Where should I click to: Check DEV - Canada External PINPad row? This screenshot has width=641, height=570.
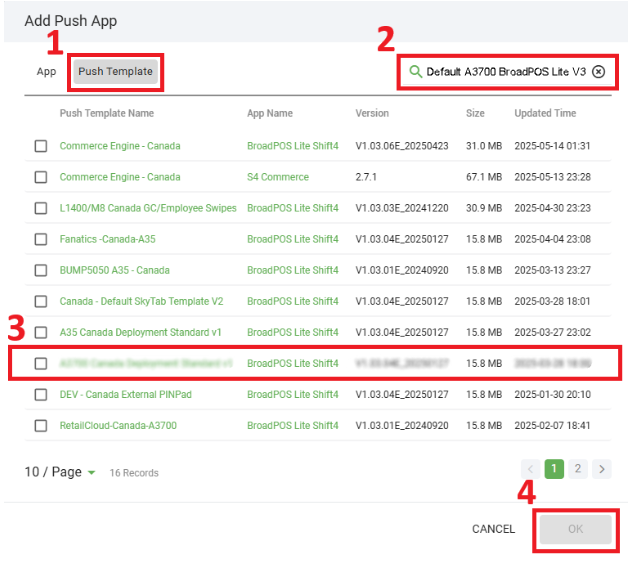coord(41,394)
